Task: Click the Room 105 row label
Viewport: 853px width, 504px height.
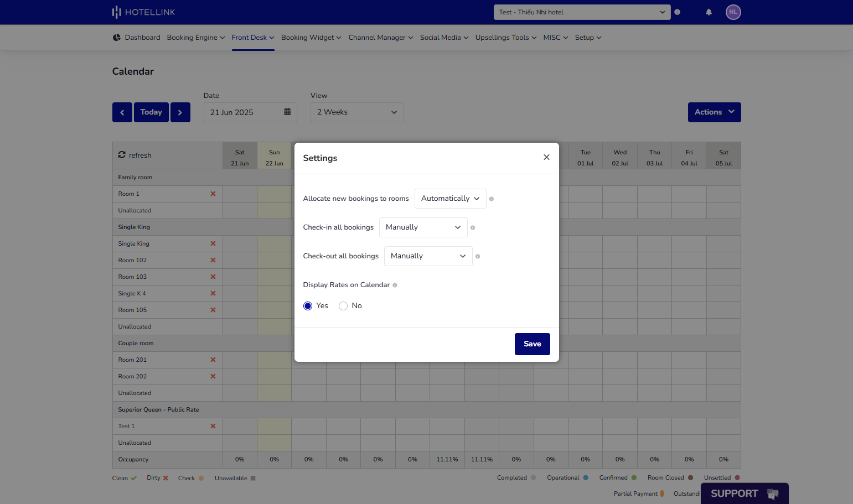Action: click(x=133, y=310)
